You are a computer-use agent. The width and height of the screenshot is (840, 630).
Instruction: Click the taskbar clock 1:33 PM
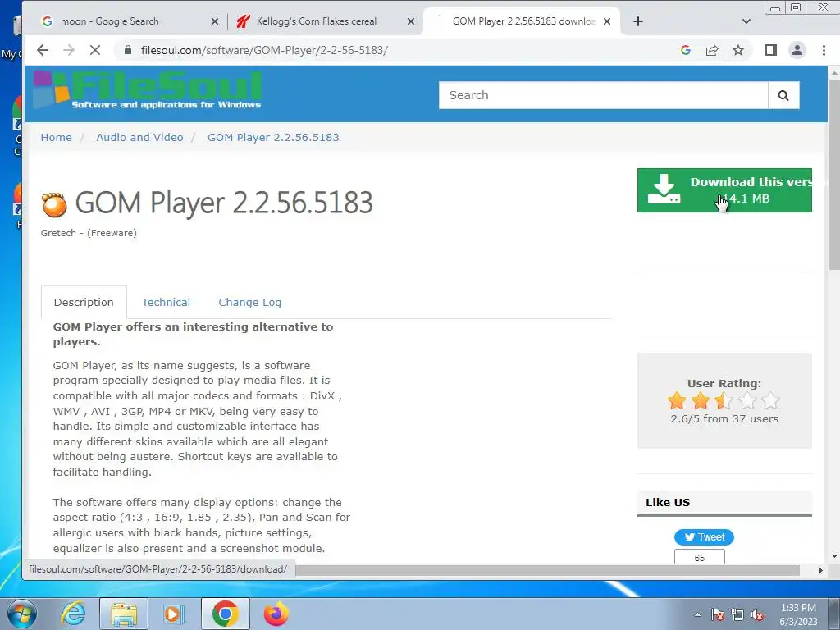798,608
